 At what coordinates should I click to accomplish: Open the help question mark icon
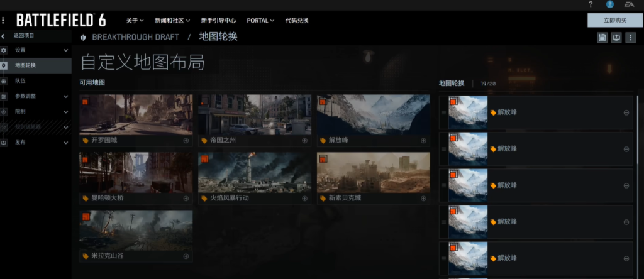(x=591, y=4)
